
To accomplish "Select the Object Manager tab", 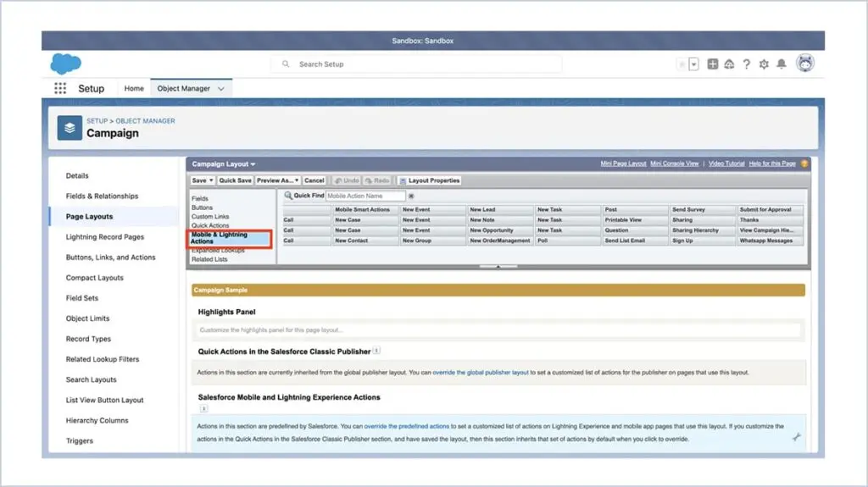I will (x=183, y=88).
